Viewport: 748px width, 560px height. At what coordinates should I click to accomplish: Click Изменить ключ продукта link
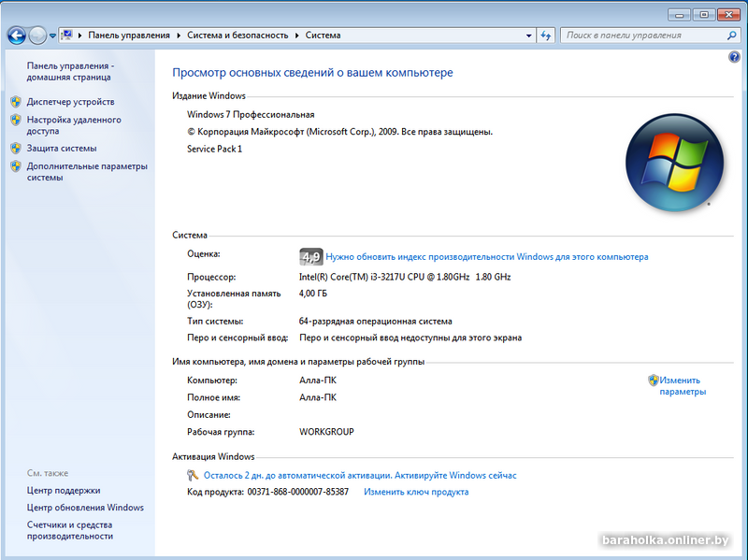click(416, 492)
